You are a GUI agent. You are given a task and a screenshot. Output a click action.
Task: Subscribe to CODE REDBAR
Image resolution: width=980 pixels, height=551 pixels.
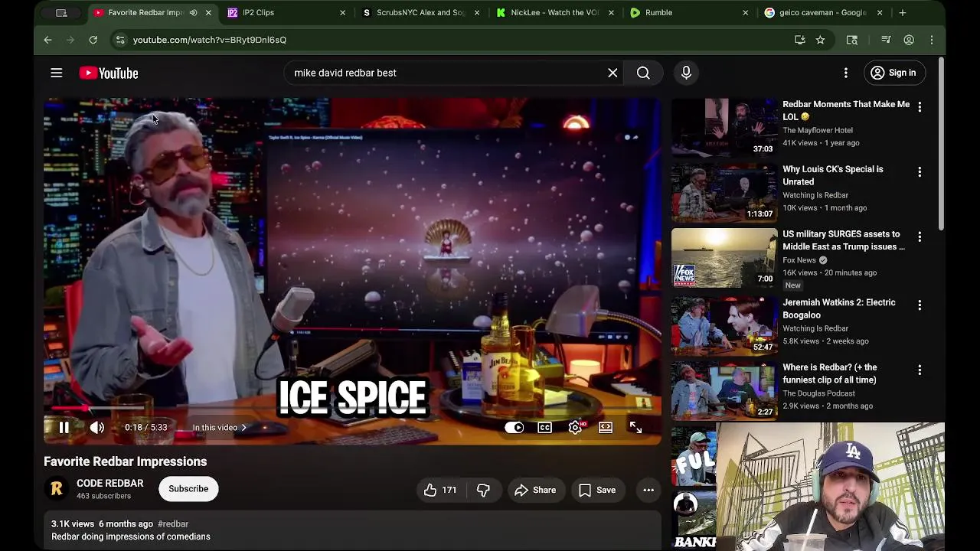188,489
